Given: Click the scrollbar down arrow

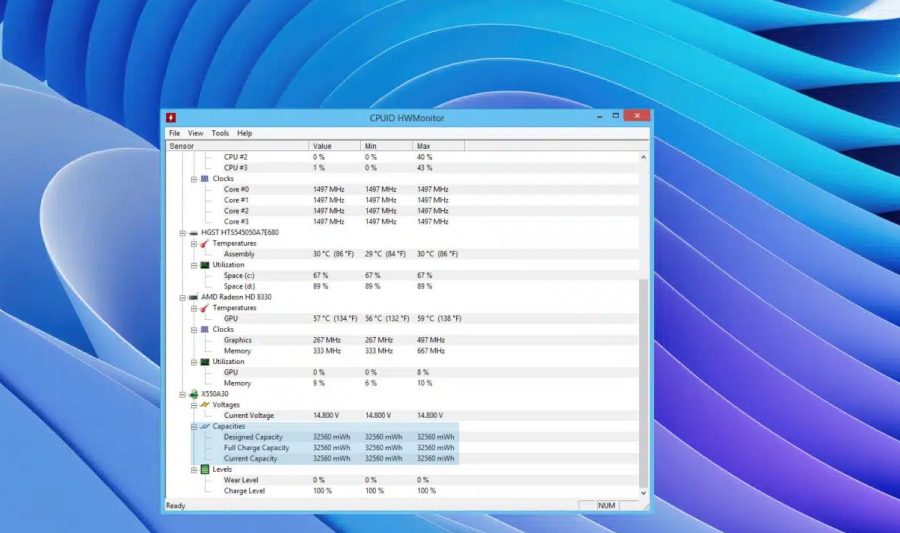Looking at the screenshot, I should [643, 493].
